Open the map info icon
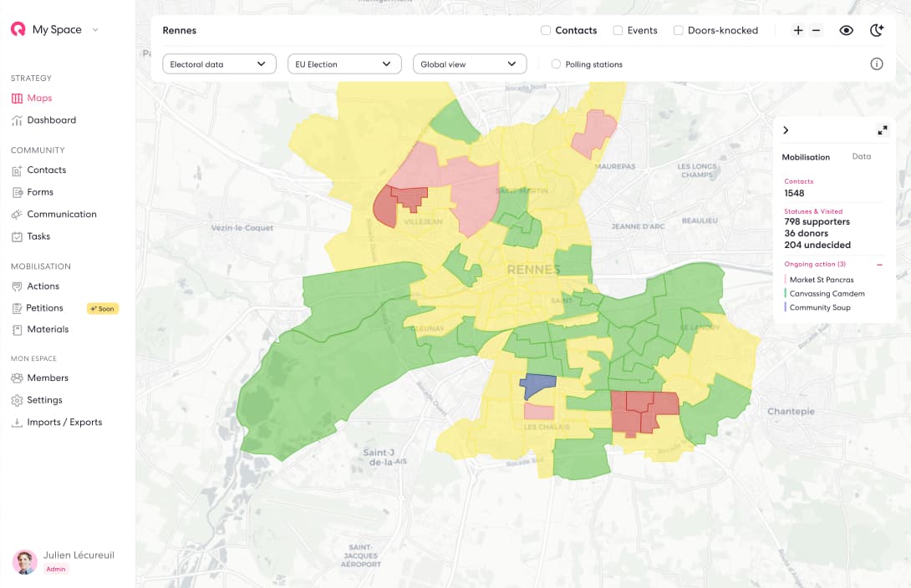Screen dimensions: 911x588 877,64
